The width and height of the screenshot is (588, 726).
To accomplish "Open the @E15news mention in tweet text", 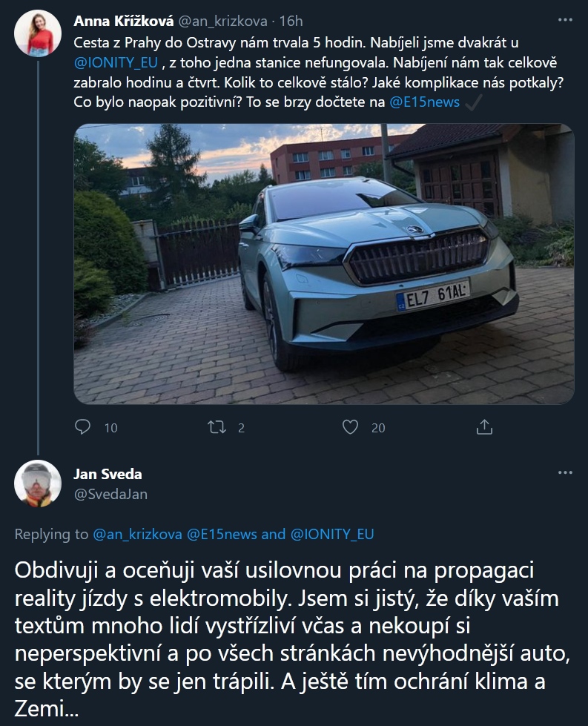I will coord(424,103).
